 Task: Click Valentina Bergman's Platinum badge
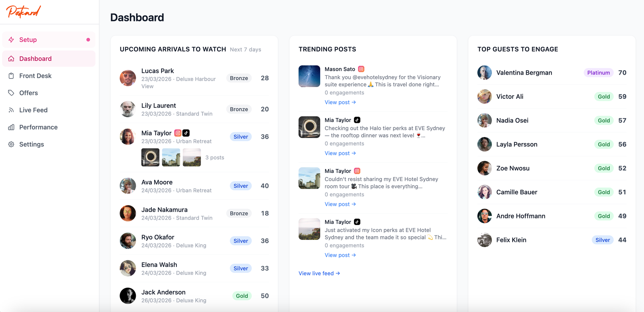598,73
